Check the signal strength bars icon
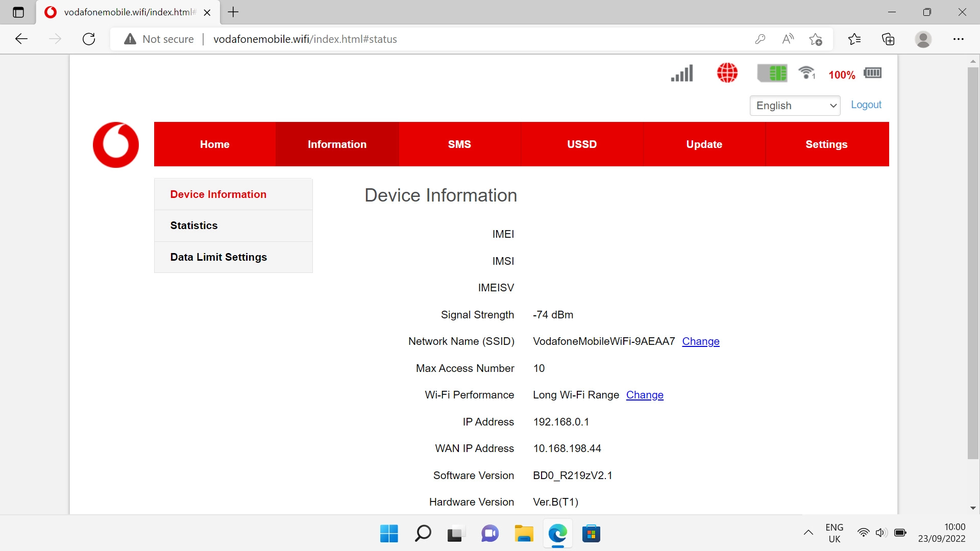Image resolution: width=980 pixels, height=551 pixels. pos(681,73)
